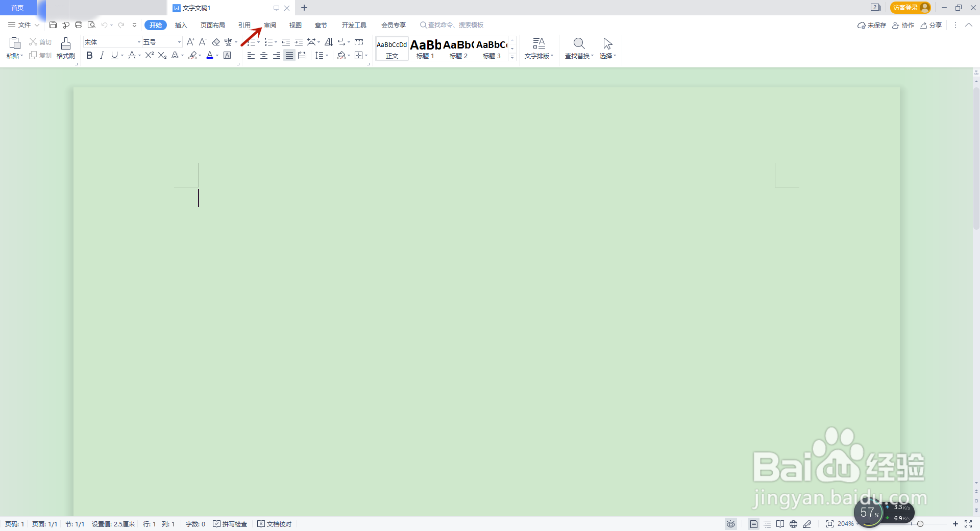Open the 页面布局 ribbon tab
The height and width of the screenshot is (531, 980).
(213, 25)
